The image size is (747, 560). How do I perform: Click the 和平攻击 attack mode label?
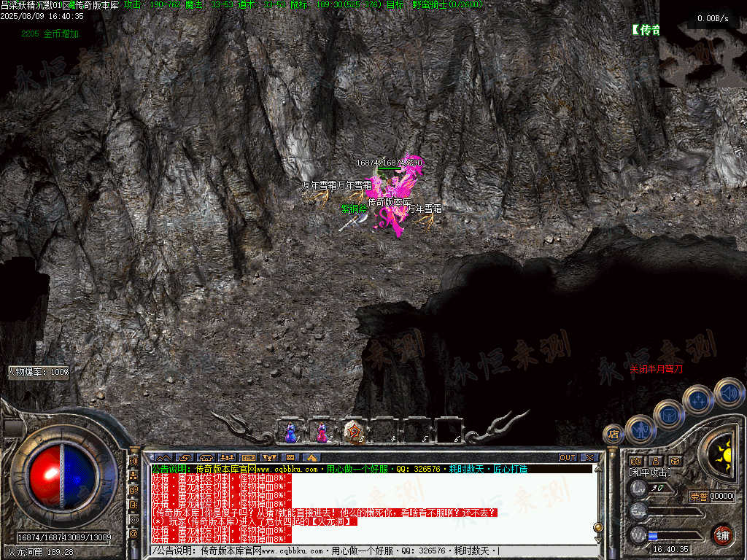click(650, 472)
